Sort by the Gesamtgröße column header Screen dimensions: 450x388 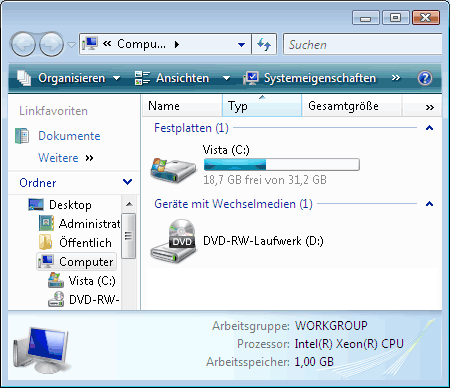[x=351, y=106]
